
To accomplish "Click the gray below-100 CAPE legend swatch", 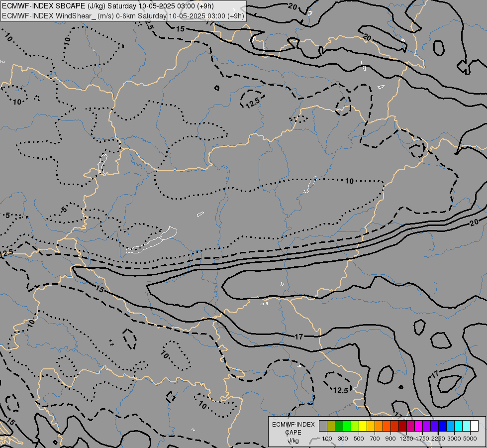I will [x=323, y=426].
